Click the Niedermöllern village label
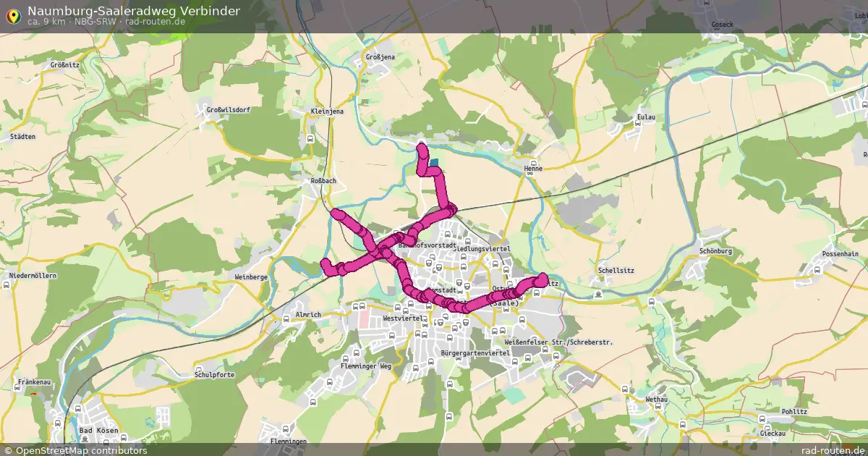The width and height of the screenshot is (868, 456). (32, 276)
